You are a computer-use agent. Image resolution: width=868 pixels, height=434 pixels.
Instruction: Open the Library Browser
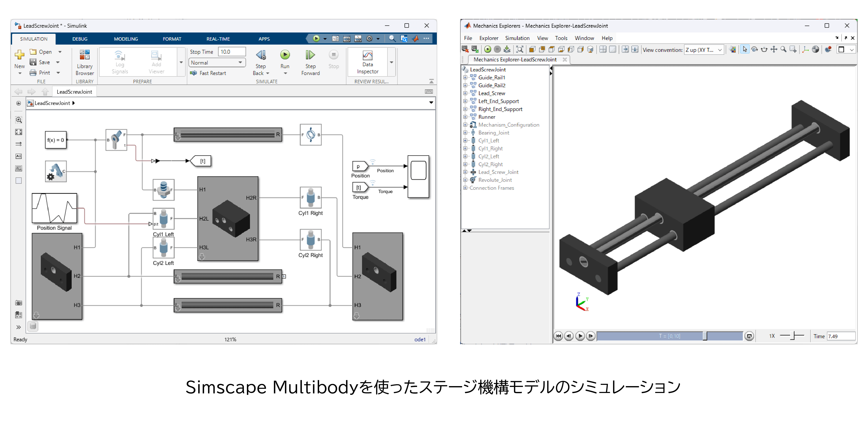point(85,62)
